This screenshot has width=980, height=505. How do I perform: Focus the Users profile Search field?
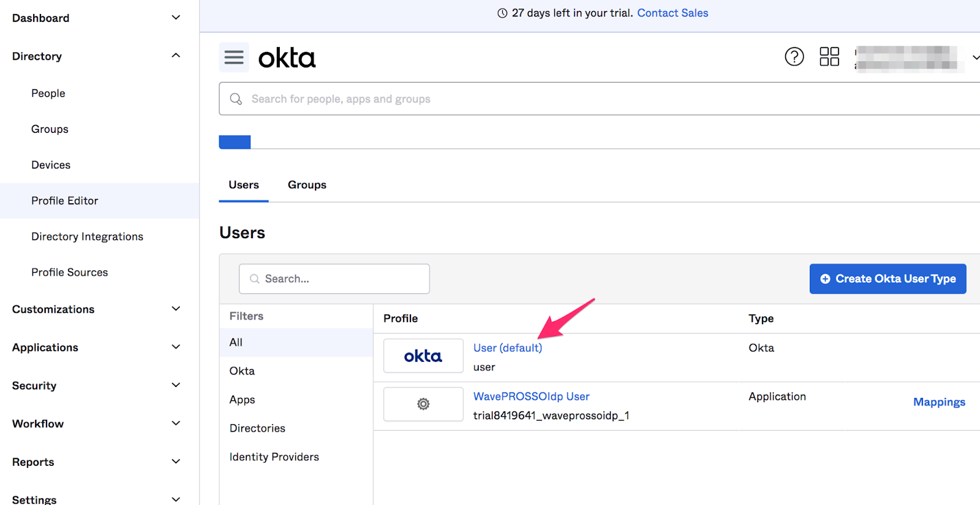click(x=334, y=279)
